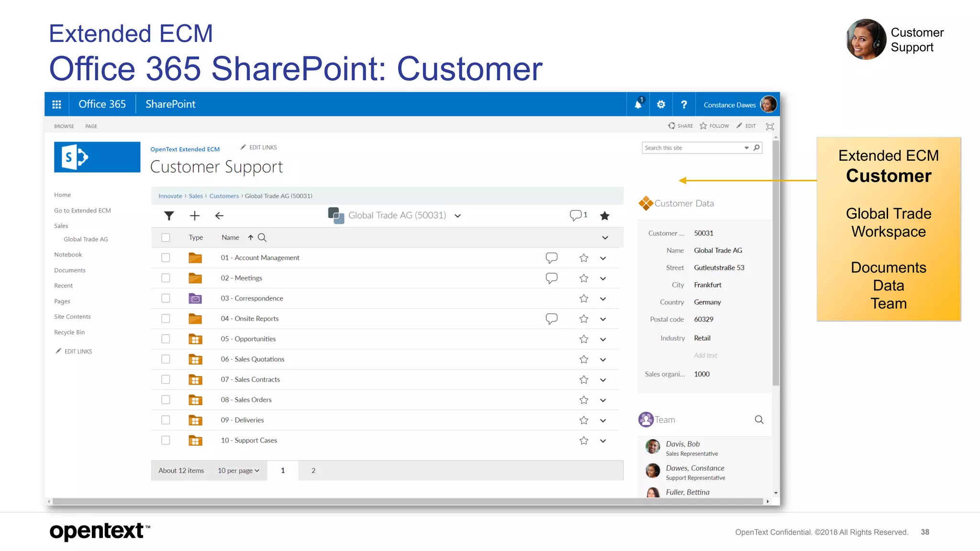Viewport: 980px width, 551px height.
Task: Click search magnifier beside Name column
Action: click(x=262, y=237)
